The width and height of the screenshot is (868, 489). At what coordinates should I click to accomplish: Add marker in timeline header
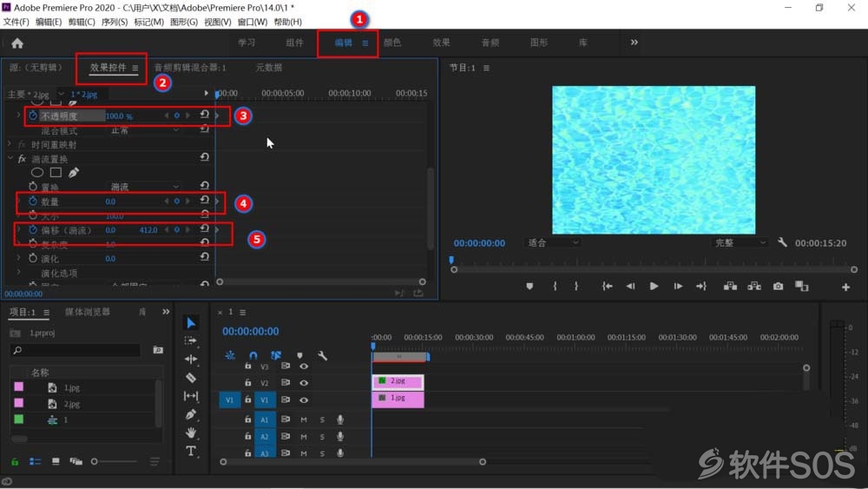click(x=299, y=355)
